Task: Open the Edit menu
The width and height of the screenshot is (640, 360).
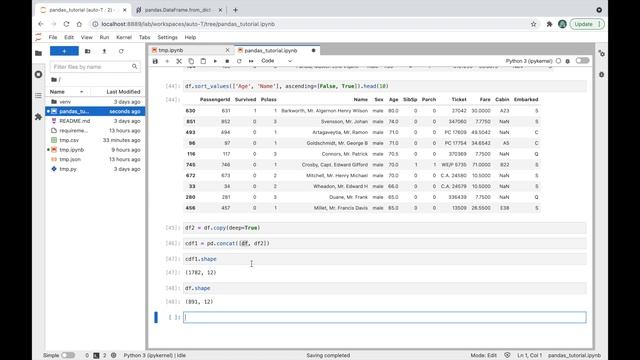Action: pyautogui.click(x=69, y=37)
